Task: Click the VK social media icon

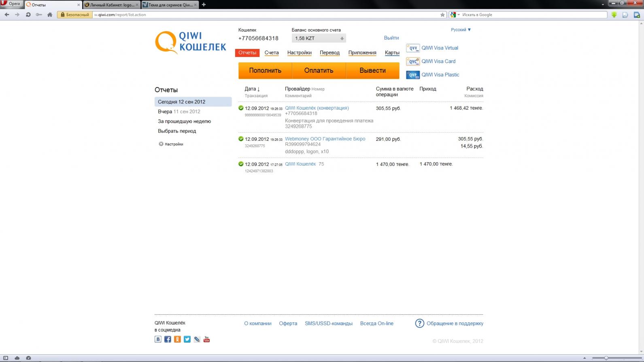Action: pos(158,339)
